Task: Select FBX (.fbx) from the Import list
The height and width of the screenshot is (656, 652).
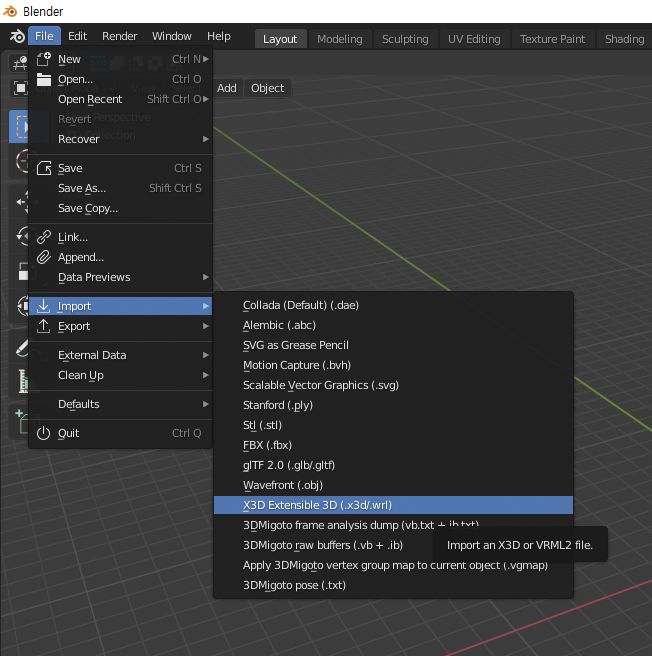Action: click(267, 445)
